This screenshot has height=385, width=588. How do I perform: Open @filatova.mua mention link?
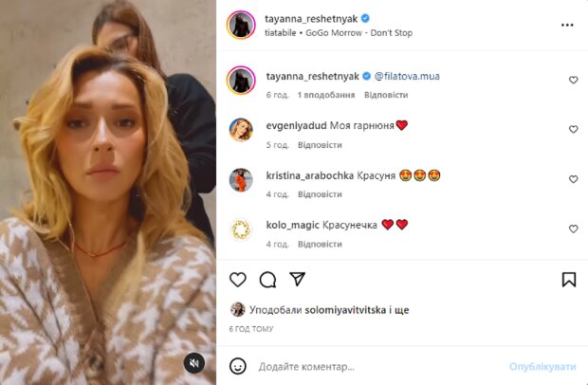[x=407, y=77]
